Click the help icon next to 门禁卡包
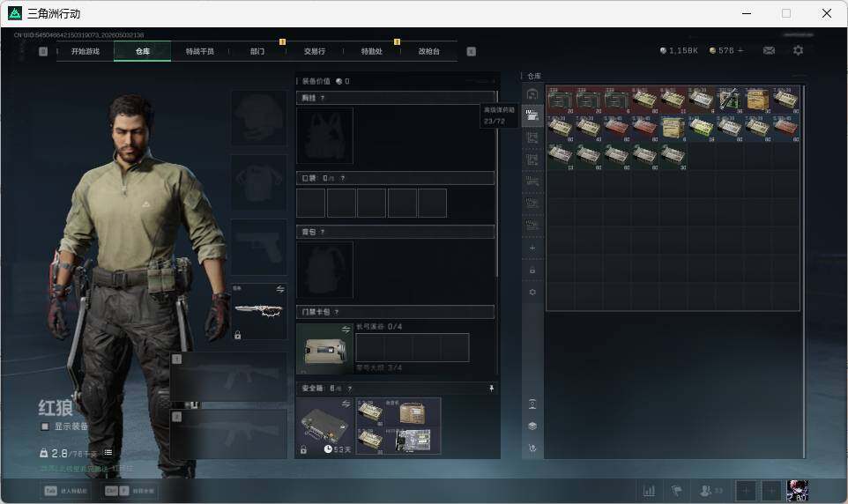848x504 pixels. tap(337, 312)
